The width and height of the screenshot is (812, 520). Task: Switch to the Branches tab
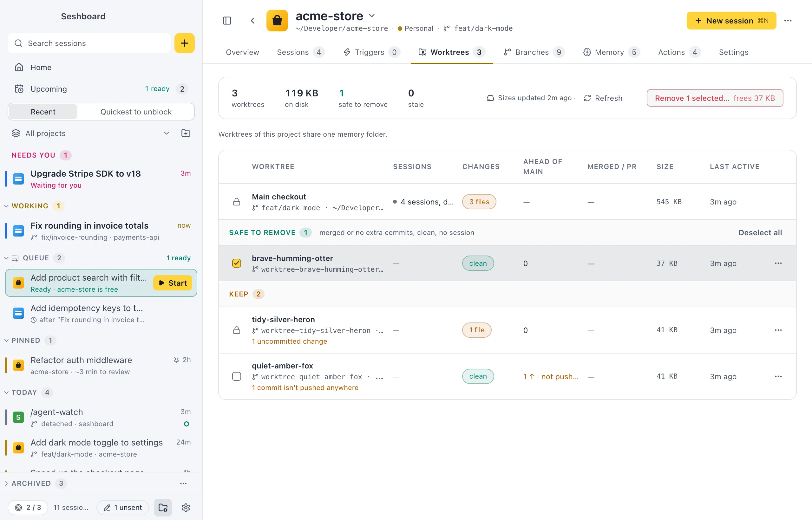[x=534, y=52]
